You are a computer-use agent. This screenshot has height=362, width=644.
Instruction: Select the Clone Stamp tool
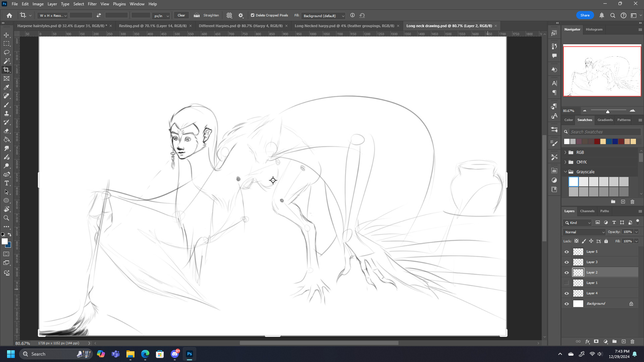(x=6, y=113)
